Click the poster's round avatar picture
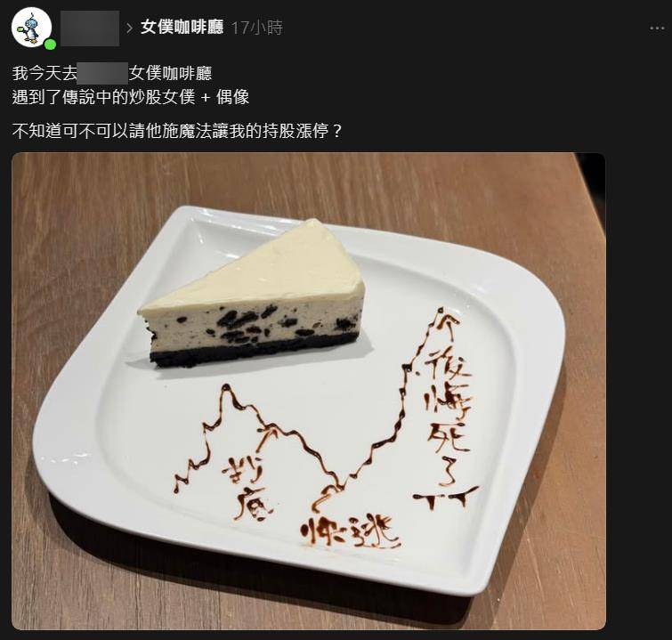 point(32,28)
